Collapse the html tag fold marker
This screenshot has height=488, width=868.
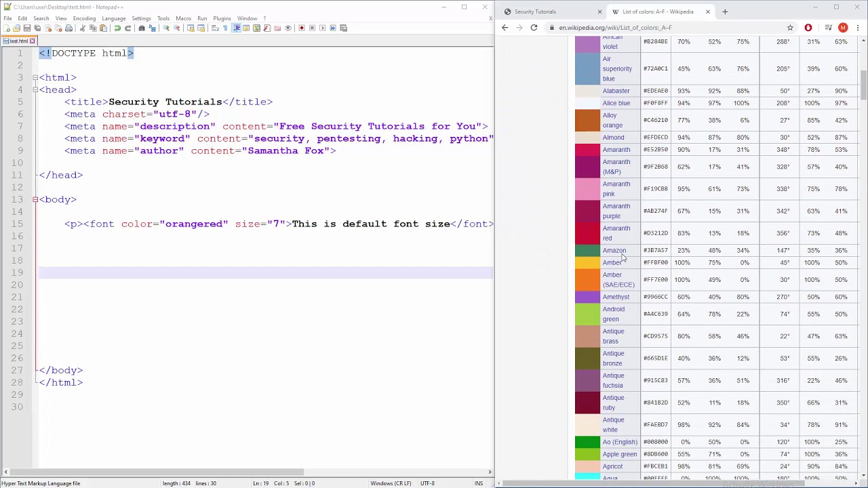click(35, 77)
